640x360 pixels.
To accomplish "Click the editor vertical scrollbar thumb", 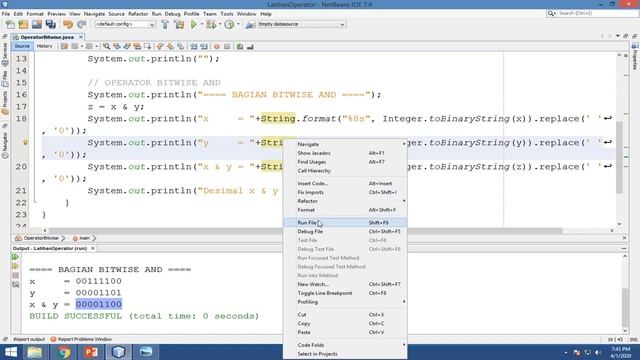I will click(619, 157).
